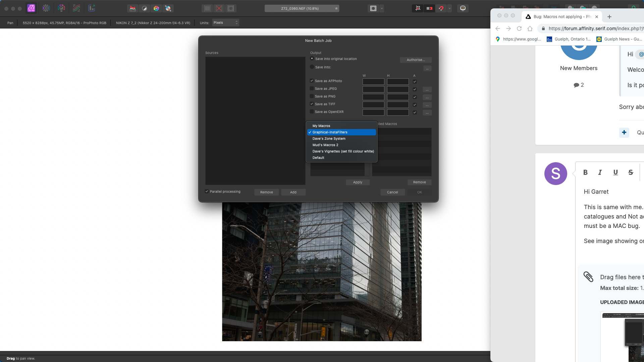
Task: Open the snapping options chevron
Action: [x=449, y=8]
